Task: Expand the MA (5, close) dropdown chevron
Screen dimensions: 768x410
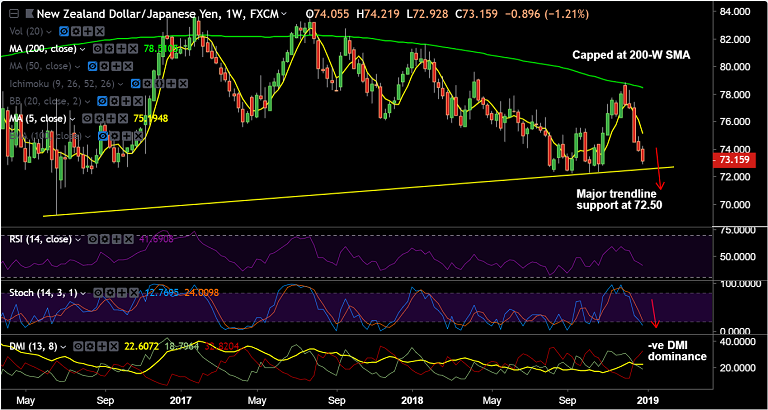Action: tap(72, 119)
